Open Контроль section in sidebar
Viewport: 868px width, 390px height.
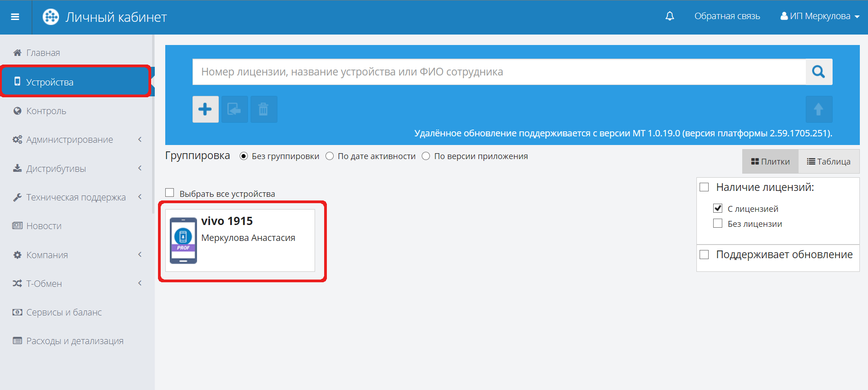point(76,111)
